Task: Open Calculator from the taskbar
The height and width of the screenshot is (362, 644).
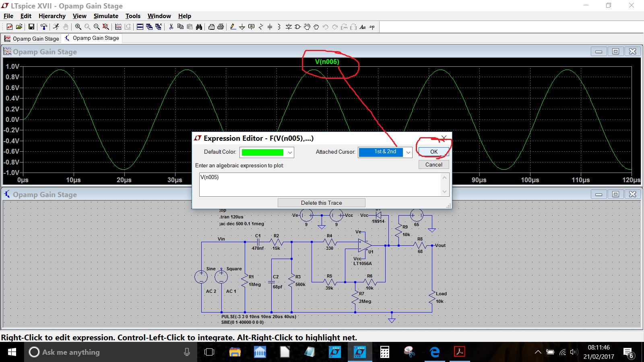Action: point(384,352)
